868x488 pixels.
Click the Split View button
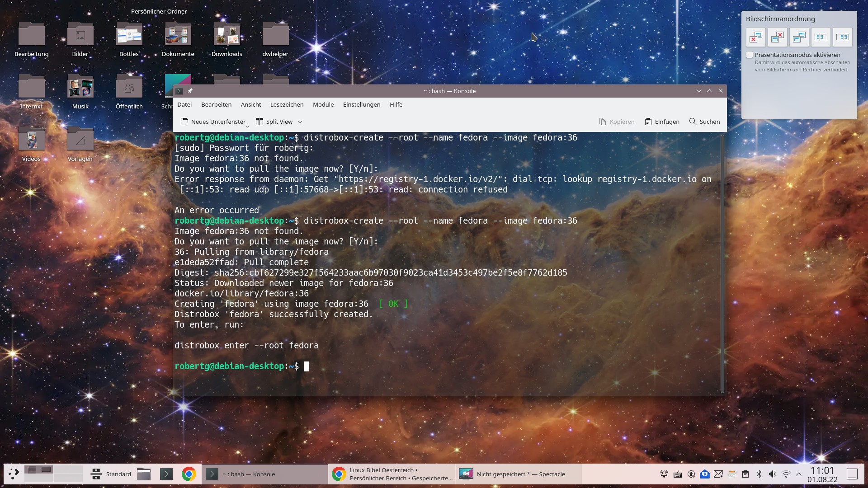(x=274, y=122)
